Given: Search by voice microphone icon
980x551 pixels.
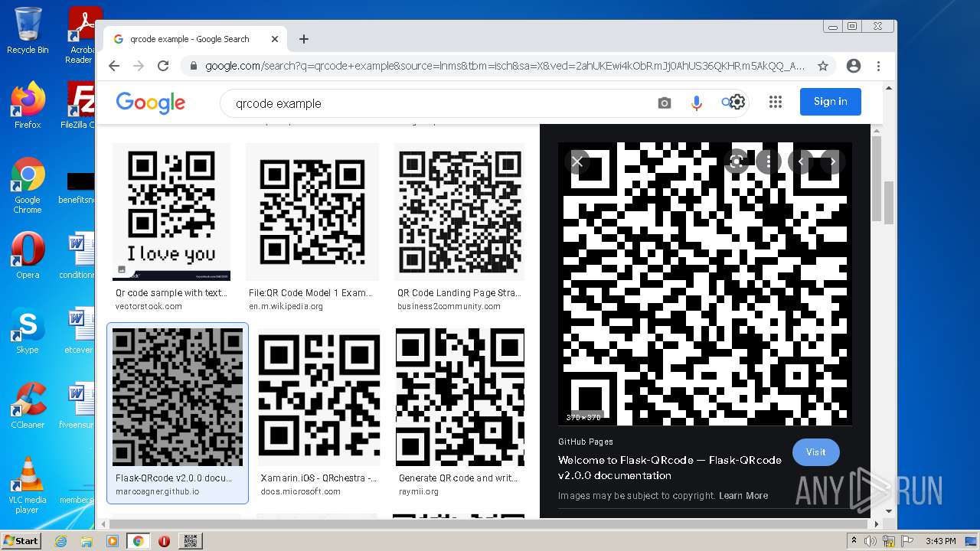Looking at the screenshot, I should tap(697, 103).
